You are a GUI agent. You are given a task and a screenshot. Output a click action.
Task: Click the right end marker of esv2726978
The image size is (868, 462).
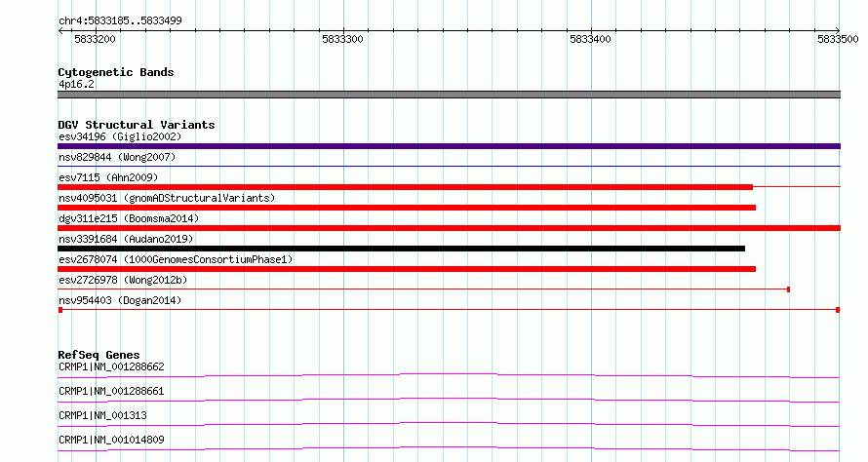tap(788, 289)
